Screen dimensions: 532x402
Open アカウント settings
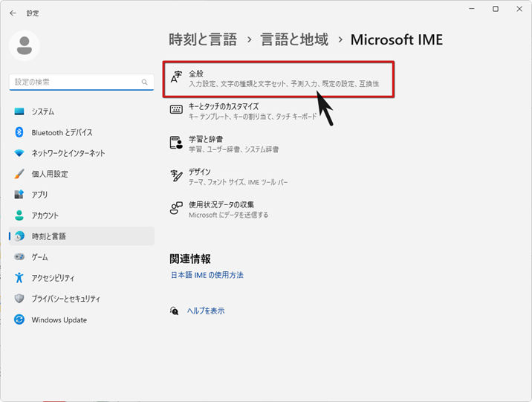coord(82,215)
